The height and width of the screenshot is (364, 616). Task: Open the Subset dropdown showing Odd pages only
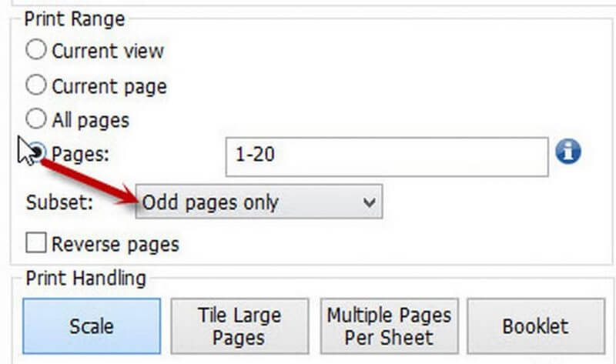coord(258,203)
